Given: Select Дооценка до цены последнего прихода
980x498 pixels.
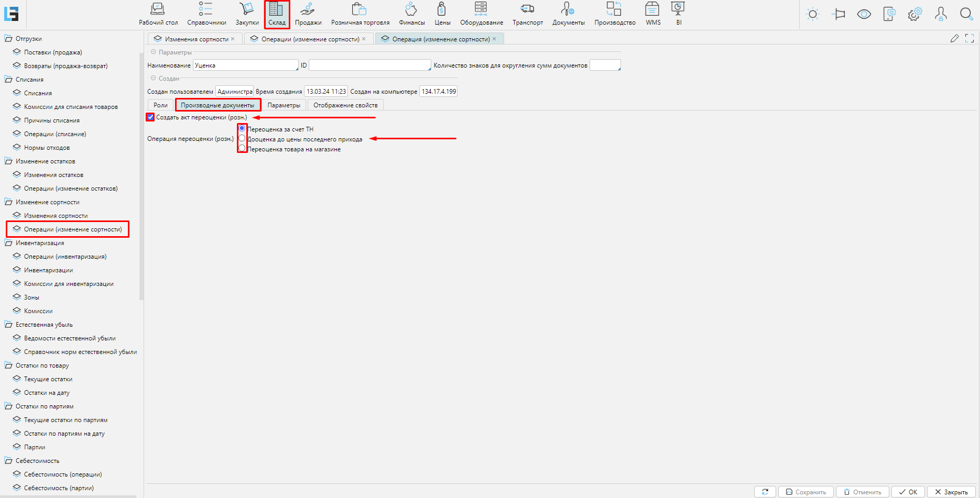Looking at the screenshot, I should click(x=242, y=139).
